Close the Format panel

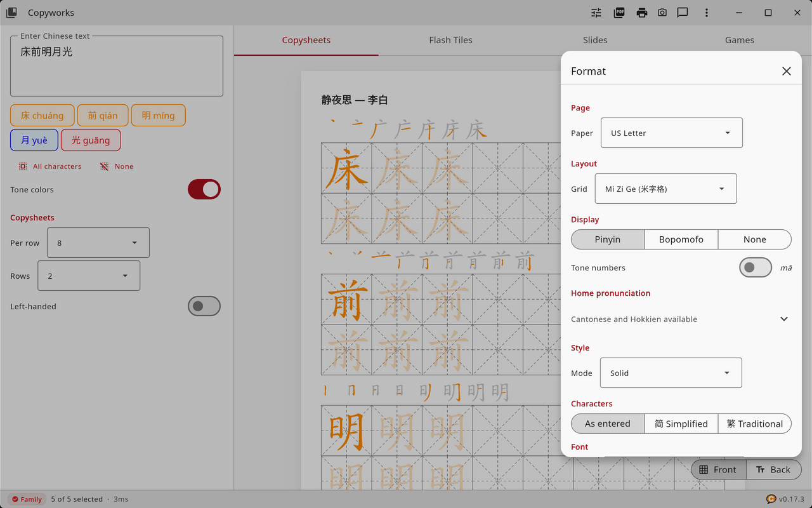(787, 71)
